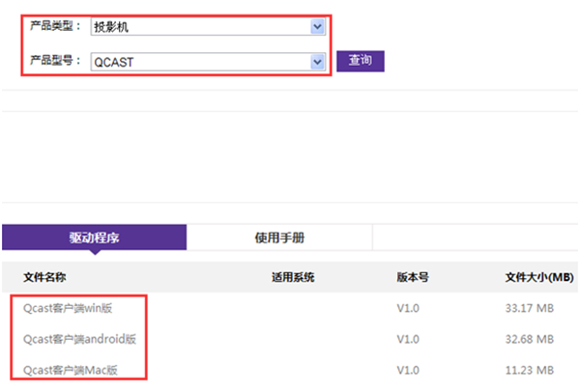Open the Qcast客户端android版 download link
This screenshot has width=580, height=392.
tap(79, 339)
